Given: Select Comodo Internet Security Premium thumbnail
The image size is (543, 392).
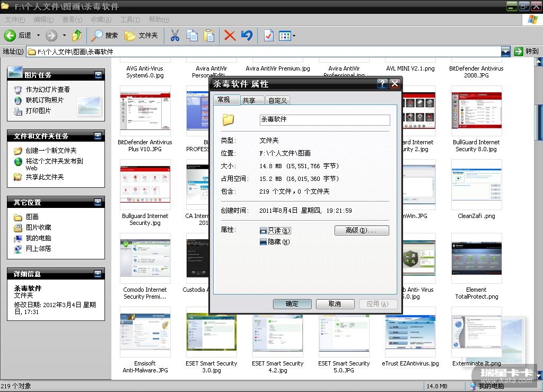Looking at the screenshot, I should click(x=145, y=258).
